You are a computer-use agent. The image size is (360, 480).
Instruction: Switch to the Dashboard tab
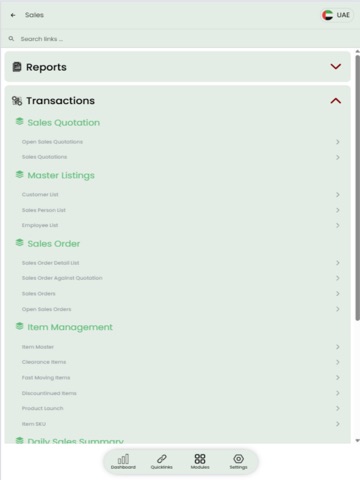coord(123,462)
